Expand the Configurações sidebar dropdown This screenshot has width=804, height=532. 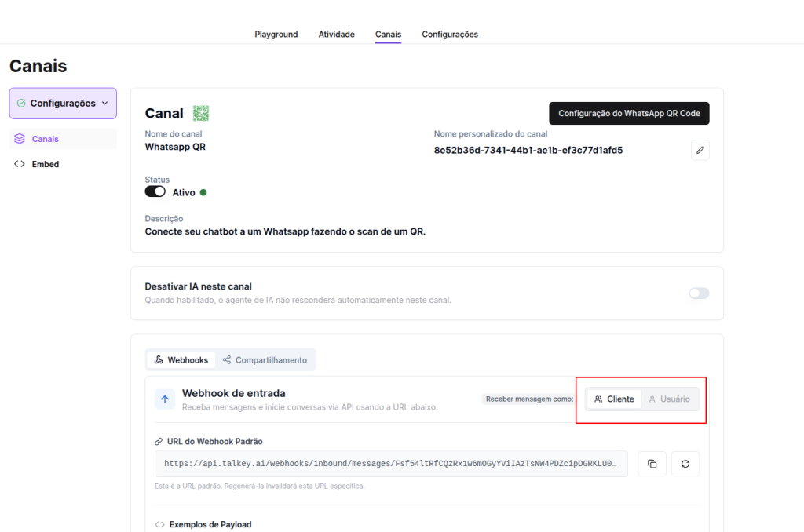coord(63,103)
